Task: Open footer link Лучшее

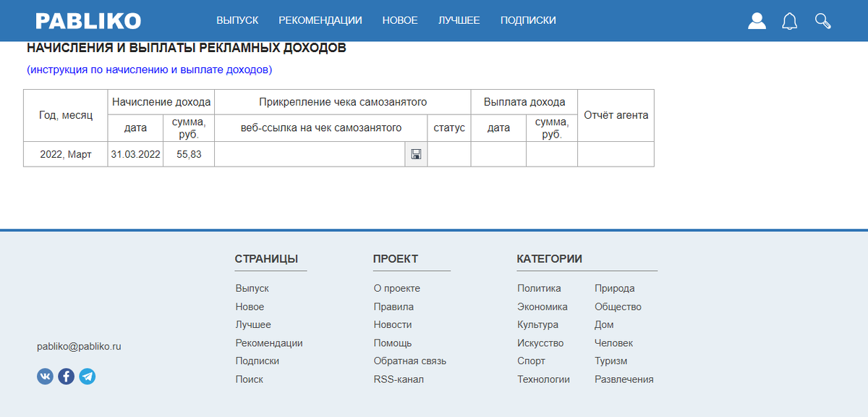Action: click(x=253, y=325)
